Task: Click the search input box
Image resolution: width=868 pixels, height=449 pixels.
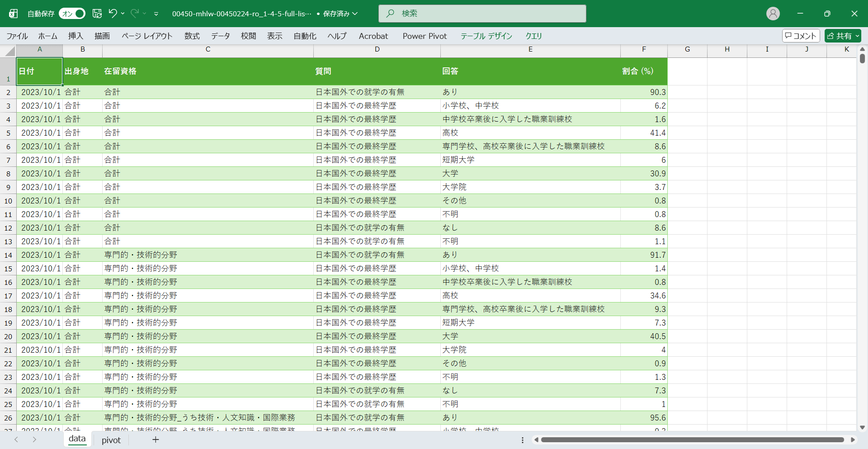Action: coord(482,14)
